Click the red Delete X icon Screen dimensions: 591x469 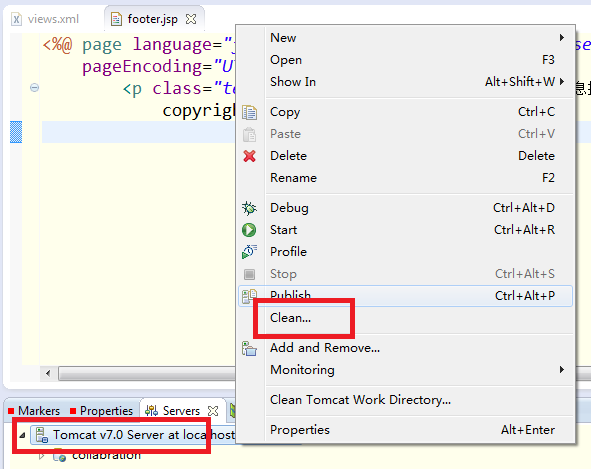[x=249, y=156]
